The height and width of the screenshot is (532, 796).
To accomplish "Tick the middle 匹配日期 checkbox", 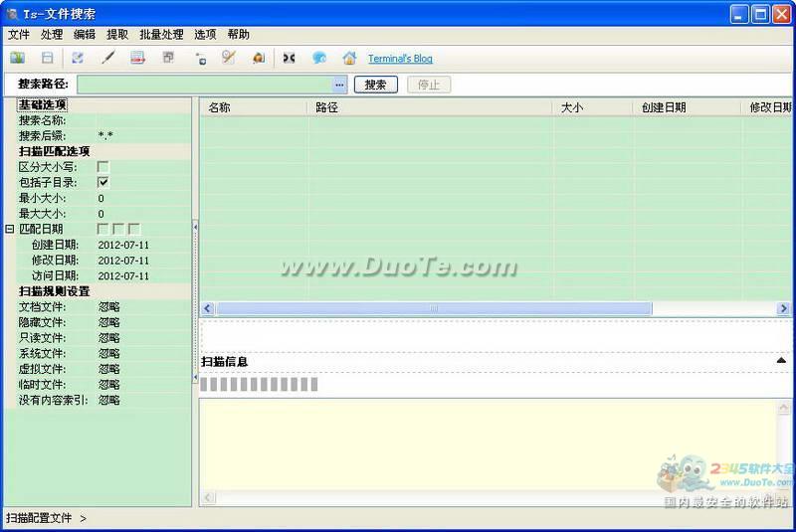I will (x=118, y=229).
